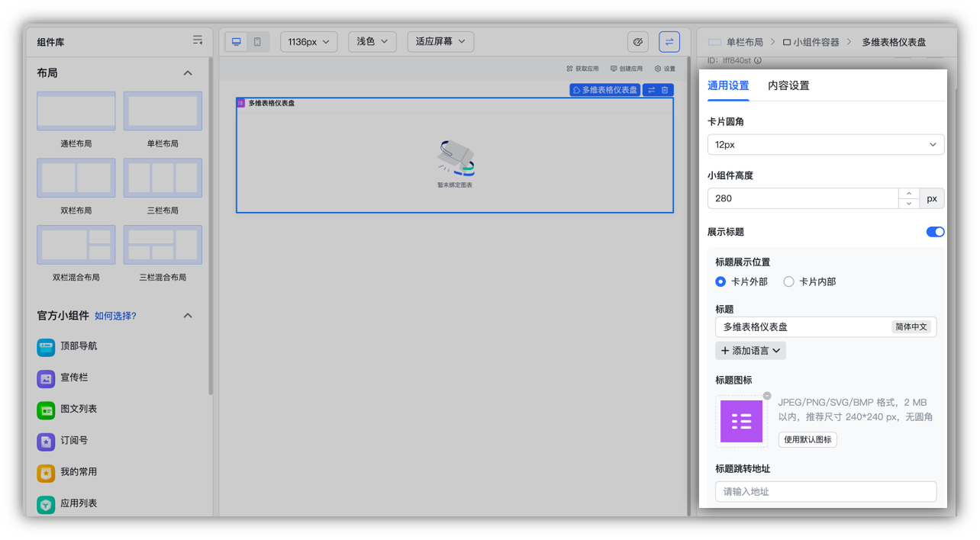Click the 标题跳转地址 input field

click(x=826, y=492)
